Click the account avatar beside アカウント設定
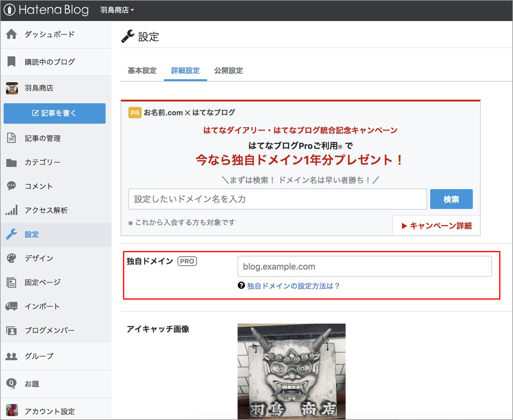 12,410
